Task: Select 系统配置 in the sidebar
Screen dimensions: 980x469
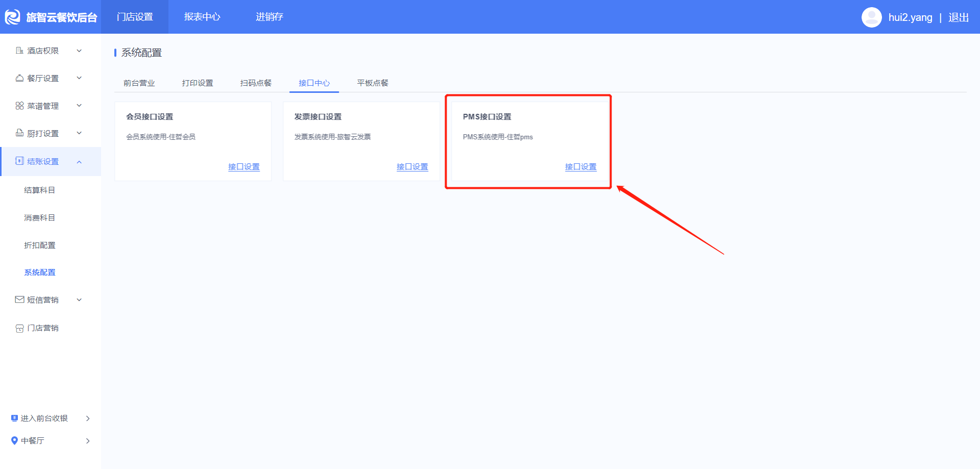Action: 40,273
